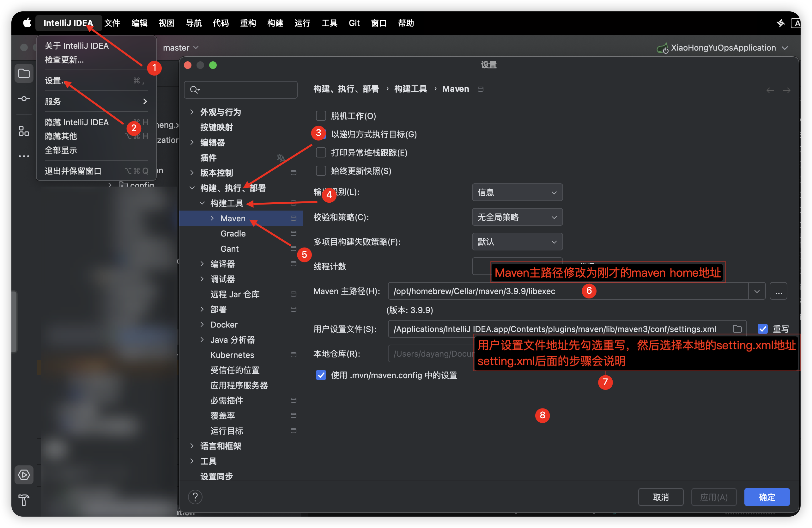The width and height of the screenshot is (812, 528).
Task: Browse Maven 主路径 with the ellipsis button
Action: [779, 291]
